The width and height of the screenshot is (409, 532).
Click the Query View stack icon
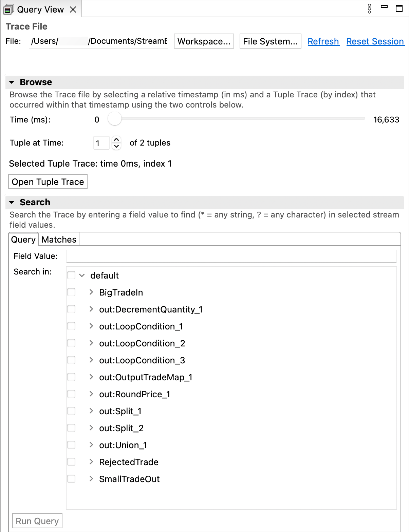[x=8, y=9]
